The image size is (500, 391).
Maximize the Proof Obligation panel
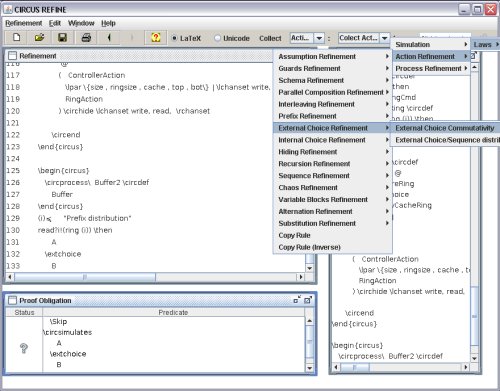(x=308, y=300)
